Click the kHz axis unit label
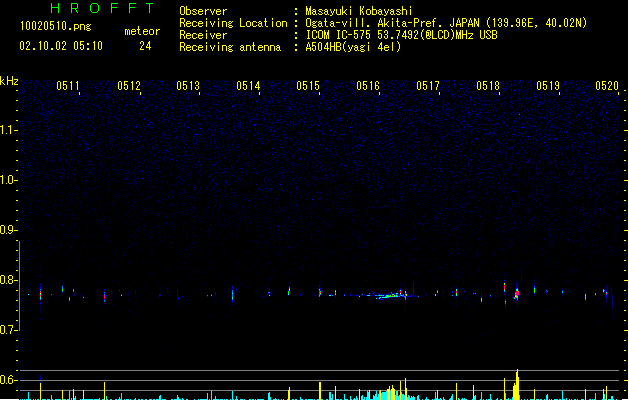Image resolution: width=629 pixels, height=400 pixels. [9, 81]
